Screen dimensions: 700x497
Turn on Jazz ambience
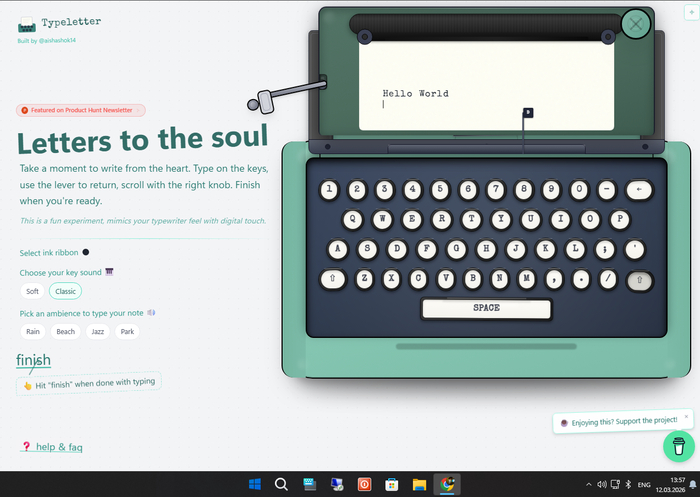97,331
